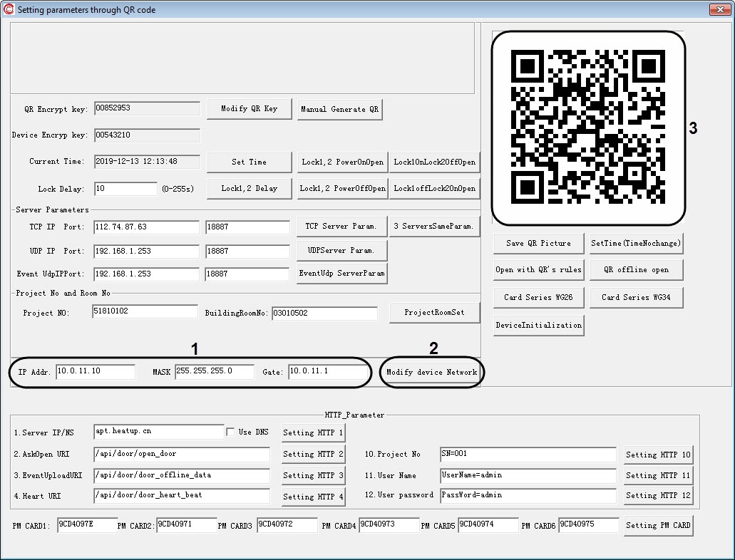Click Lock1OnLock2OffOpen button
The width and height of the screenshot is (735, 560).
435,162
